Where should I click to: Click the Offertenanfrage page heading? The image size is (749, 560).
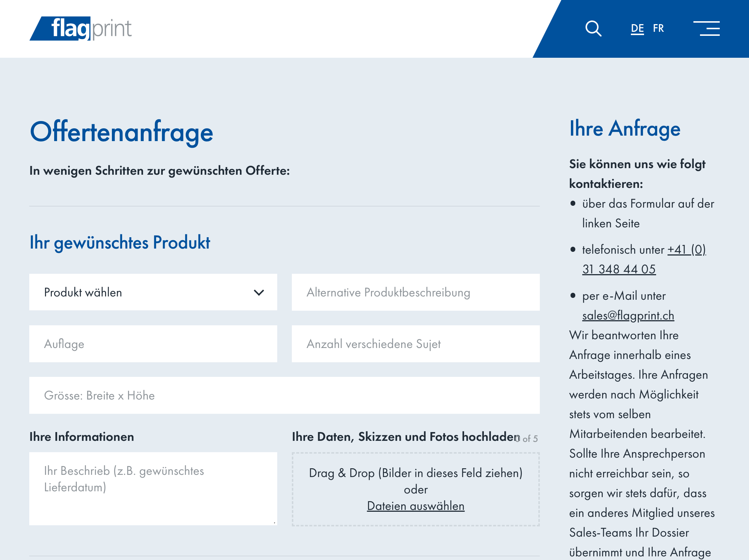[x=121, y=132]
